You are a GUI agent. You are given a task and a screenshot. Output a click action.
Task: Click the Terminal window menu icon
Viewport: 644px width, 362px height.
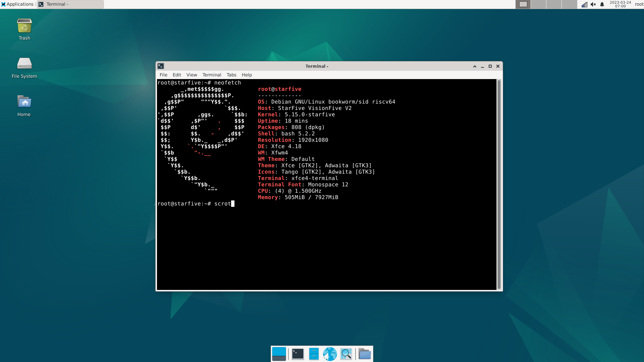pos(161,66)
